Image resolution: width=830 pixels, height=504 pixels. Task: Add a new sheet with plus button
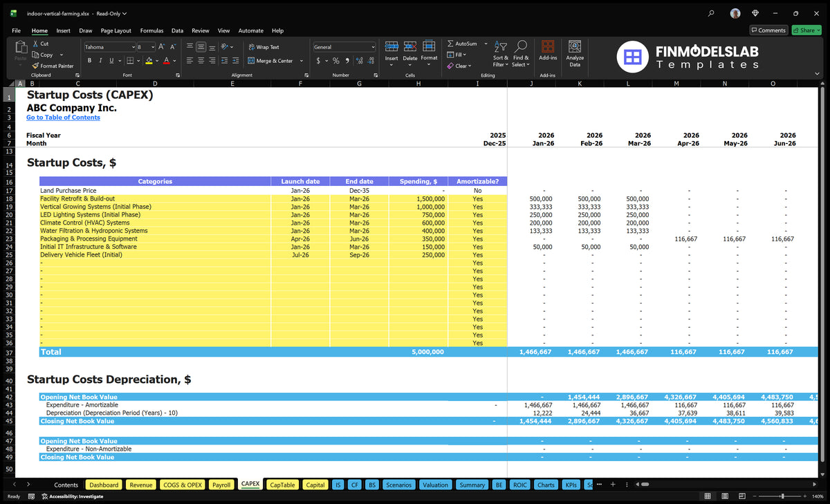[612, 485]
